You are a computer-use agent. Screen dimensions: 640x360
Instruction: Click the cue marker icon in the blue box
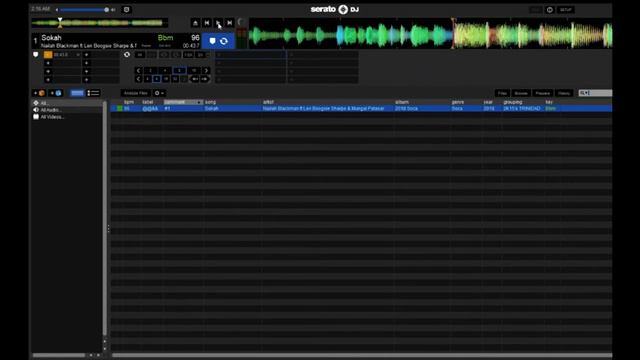[212, 41]
